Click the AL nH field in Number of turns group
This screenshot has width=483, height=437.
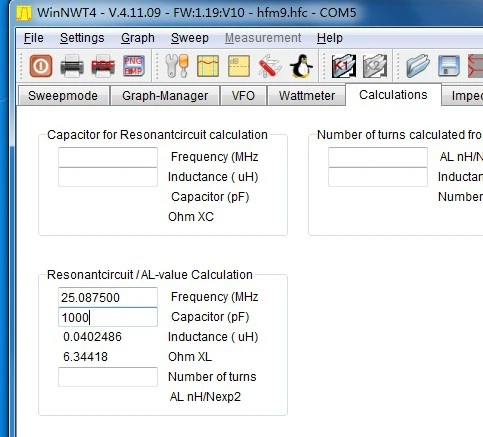point(378,157)
